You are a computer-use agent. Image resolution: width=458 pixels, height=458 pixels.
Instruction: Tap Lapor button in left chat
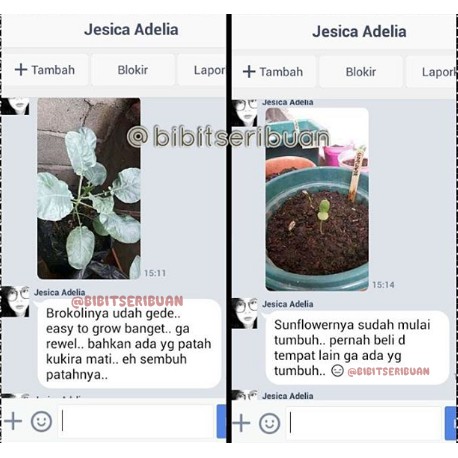point(202,70)
